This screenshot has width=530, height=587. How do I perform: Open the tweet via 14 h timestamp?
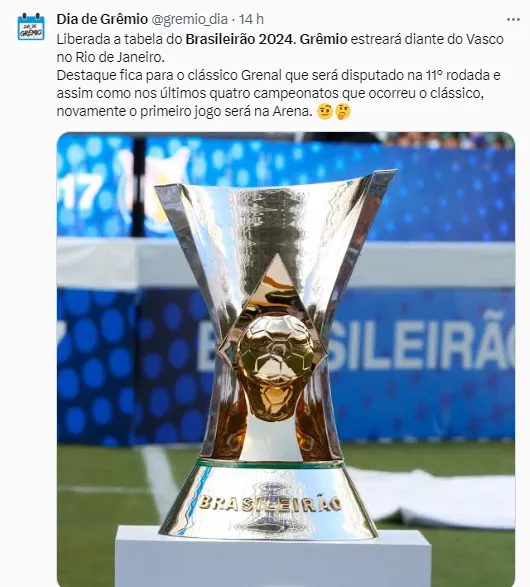251,19
